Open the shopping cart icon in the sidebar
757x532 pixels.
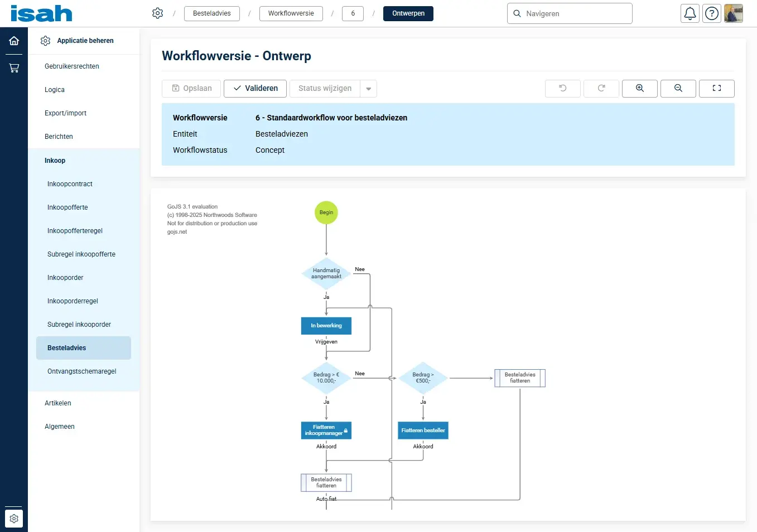point(14,68)
